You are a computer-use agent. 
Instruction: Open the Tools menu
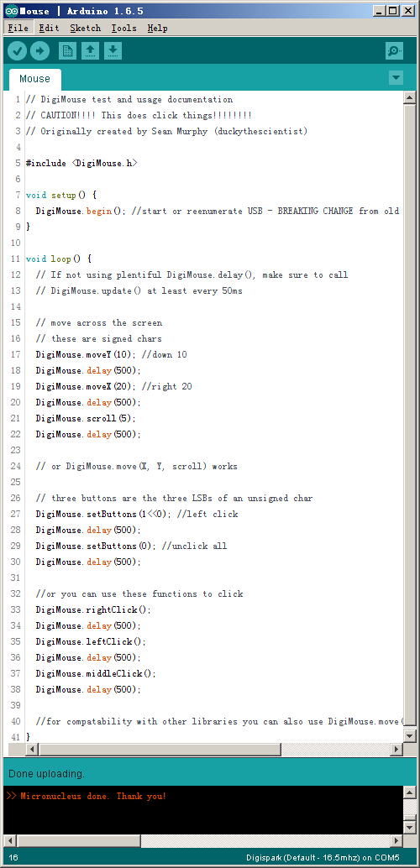pos(123,28)
